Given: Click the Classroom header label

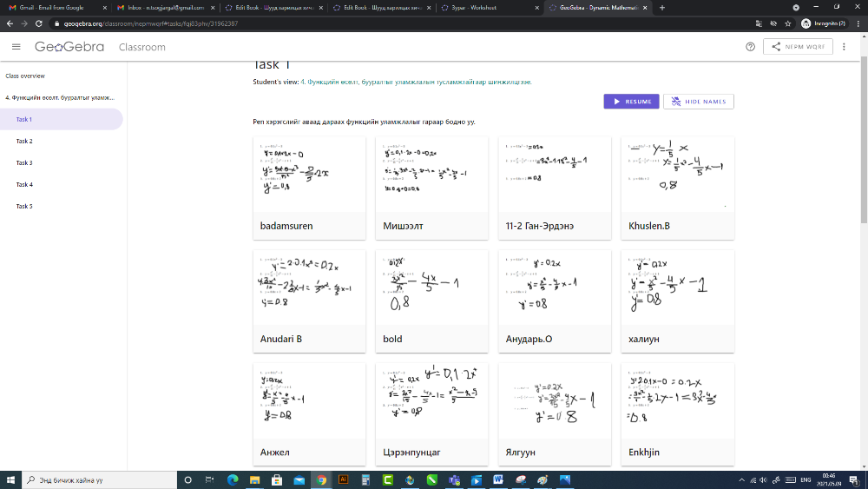Looking at the screenshot, I should pos(141,47).
